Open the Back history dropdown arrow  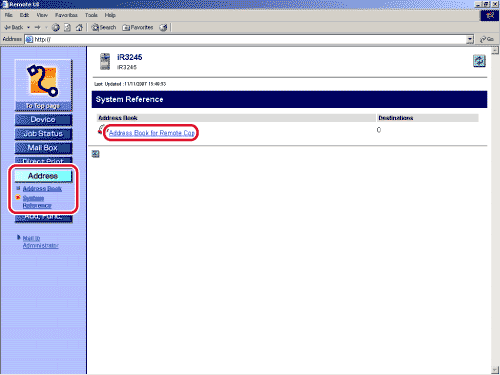(29, 27)
